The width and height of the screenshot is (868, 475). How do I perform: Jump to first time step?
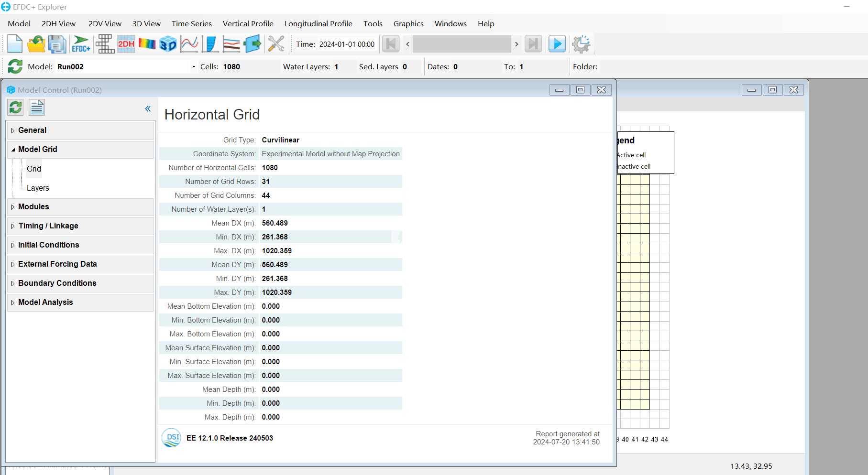tap(391, 44)
